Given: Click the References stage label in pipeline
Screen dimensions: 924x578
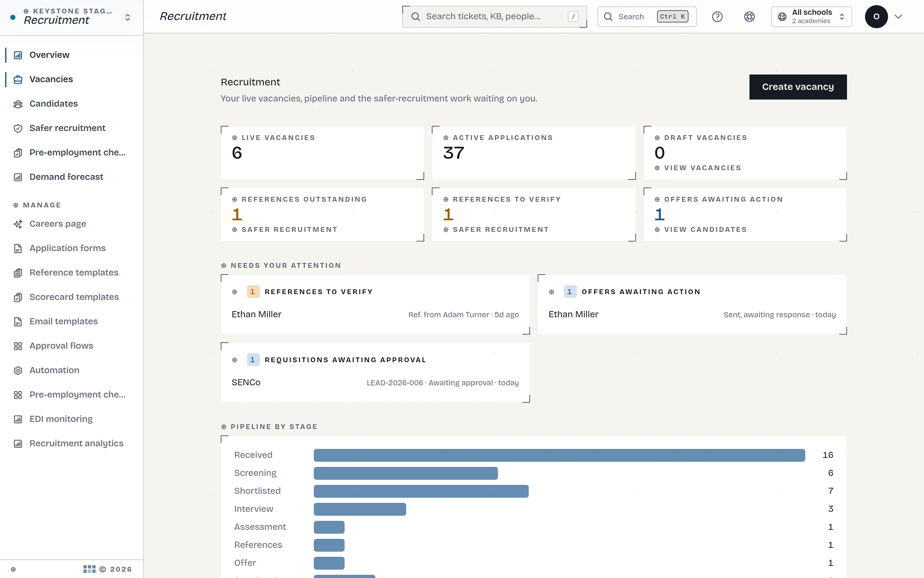Looking at the screenshot, I should tap(258, 545).
